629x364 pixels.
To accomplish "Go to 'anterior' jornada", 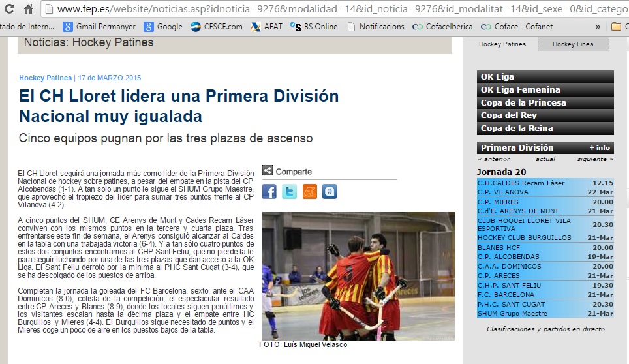I will tap(494, 159).
